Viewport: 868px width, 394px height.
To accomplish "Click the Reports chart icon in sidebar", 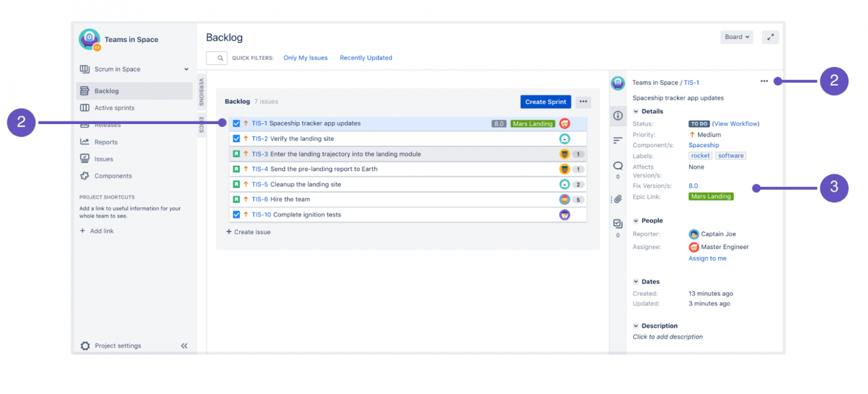I will click(x=85, y=142).
